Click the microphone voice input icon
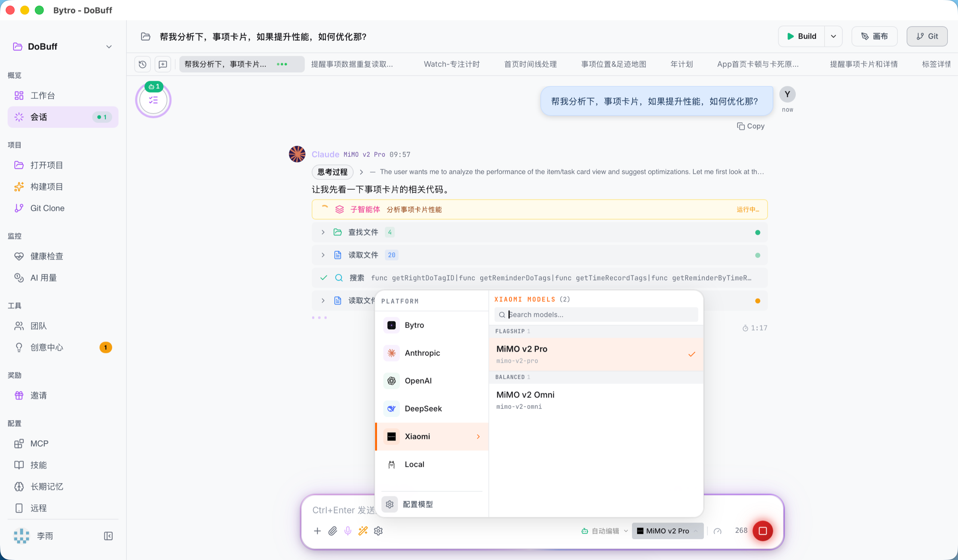This screenshot has height=560, width=958. pos(347,531)
